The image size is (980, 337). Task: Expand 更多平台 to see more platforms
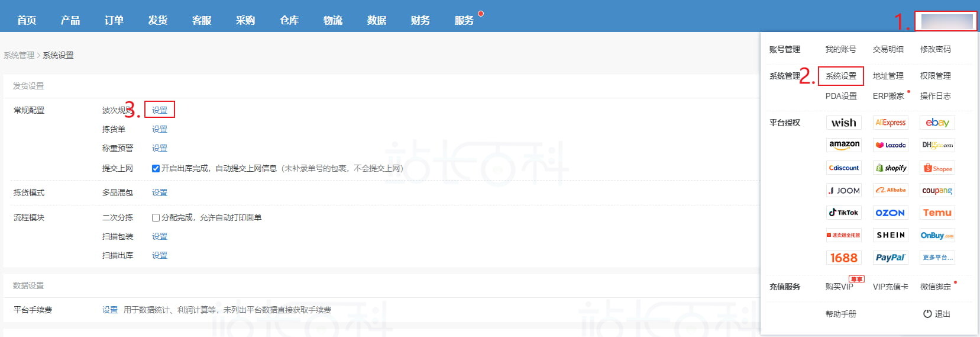pos(937,258)
